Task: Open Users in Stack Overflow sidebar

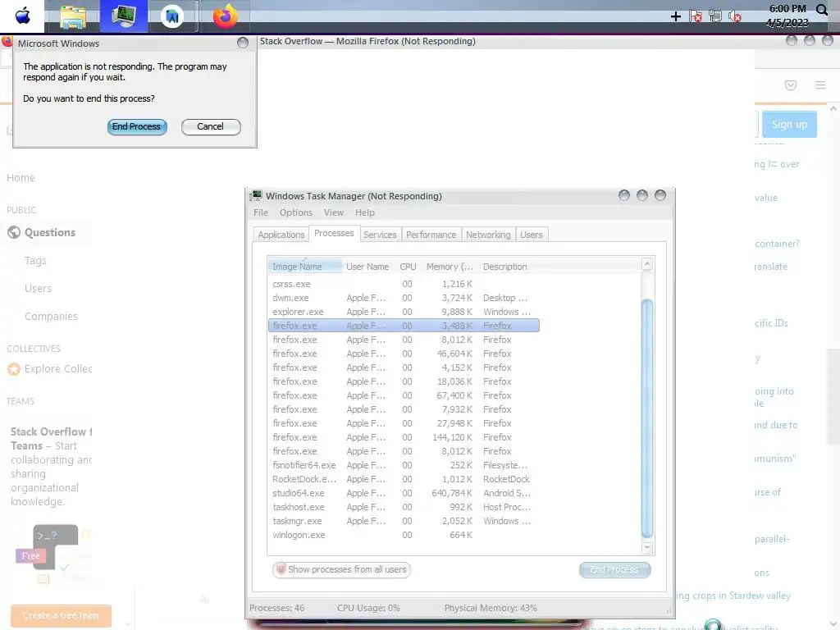Action: click(x=38, y=289)
